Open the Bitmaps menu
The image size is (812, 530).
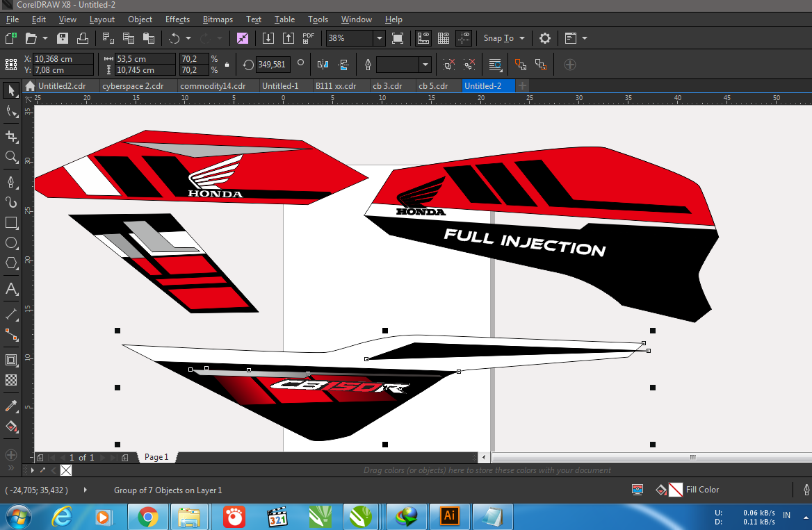pos(218,19)
